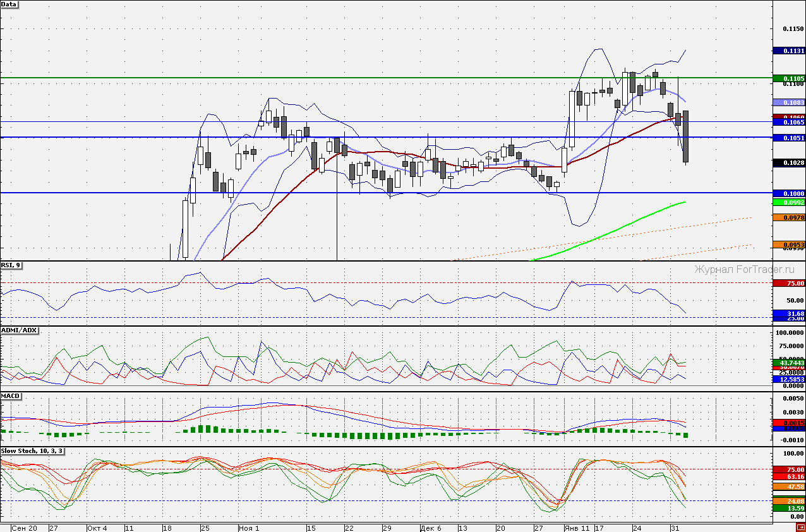The height and width of the screenshot is (532, 806).
Task: Click the 50.00 value on the RSI scale
Action: (x=795, y=301)
